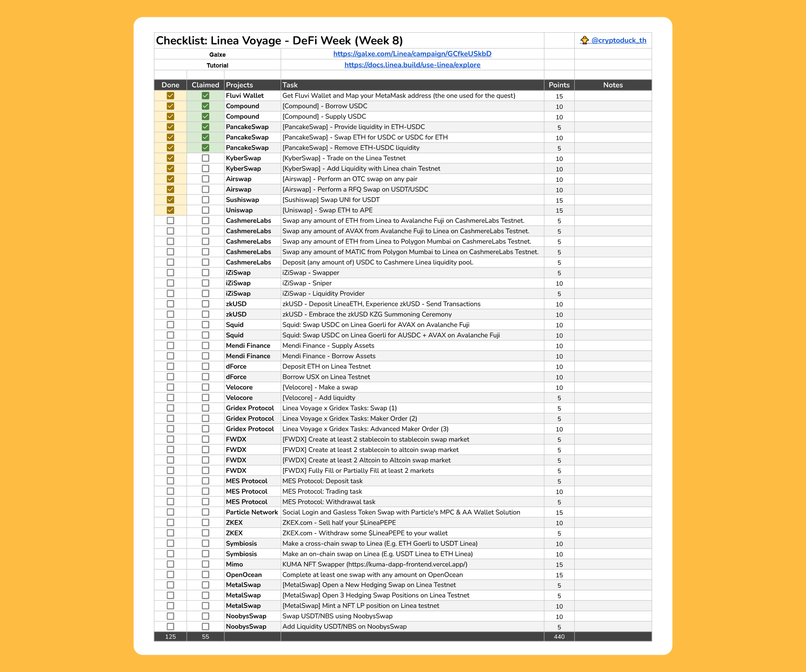This screenshot has width=806, height=672.
Task: Mark Done for OpenOcean swap task
Action: pos(170,575)
